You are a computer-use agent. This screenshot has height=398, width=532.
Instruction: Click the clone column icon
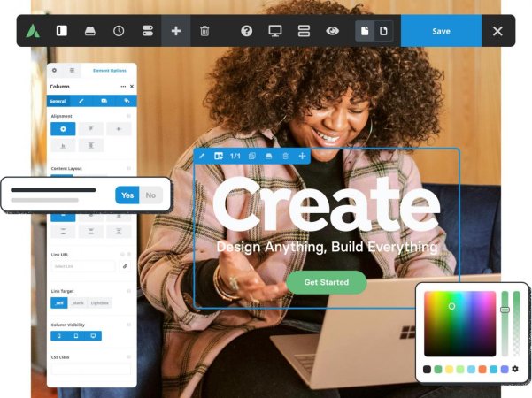tap(251, 156)
